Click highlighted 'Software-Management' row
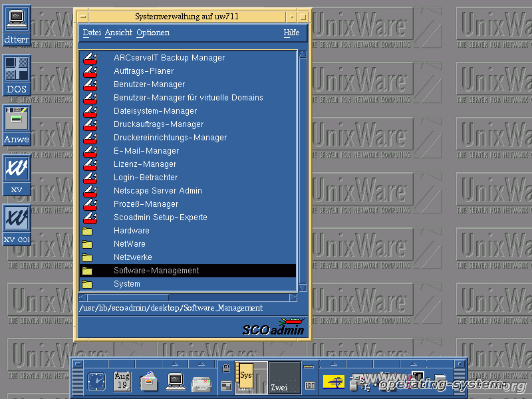 (x=188, y=271)
